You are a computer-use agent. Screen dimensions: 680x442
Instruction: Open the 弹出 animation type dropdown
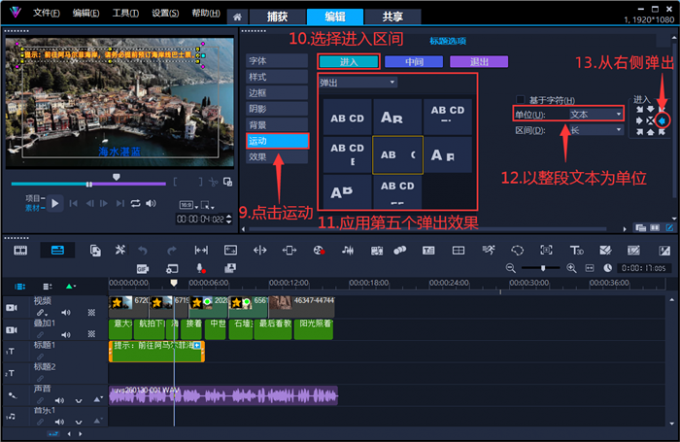point(358,83)
